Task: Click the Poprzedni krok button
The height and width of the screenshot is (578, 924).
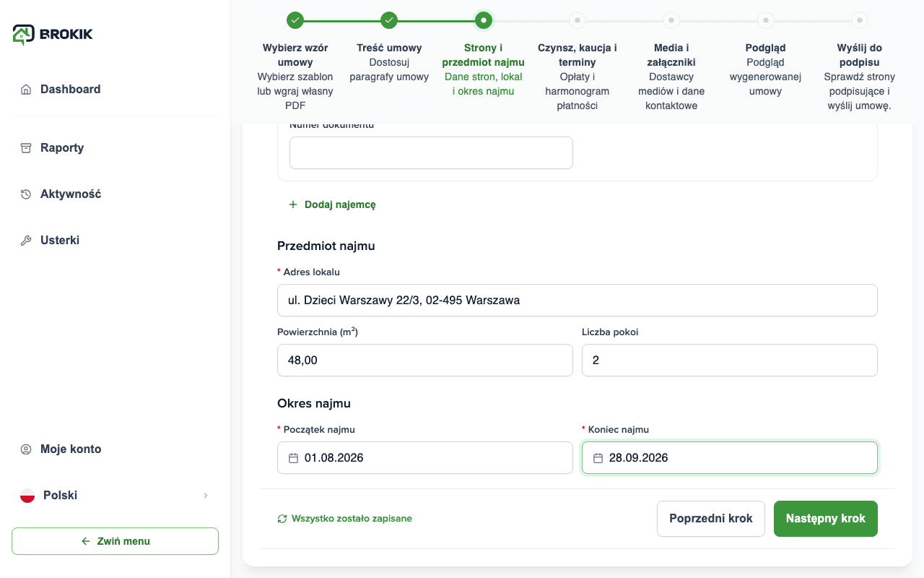Action: click(711, 519)
